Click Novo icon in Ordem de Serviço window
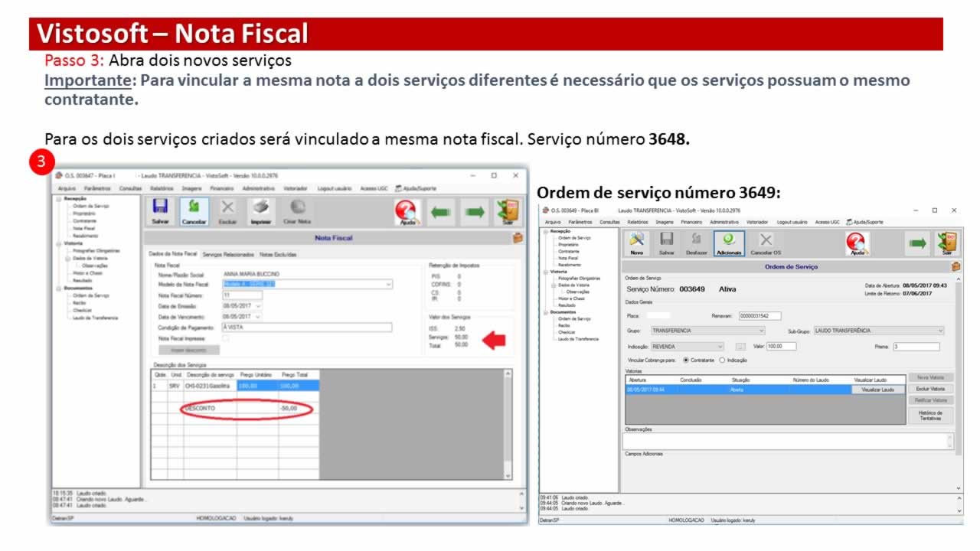This screenshot has width=980, height=551. click(637, 243)
